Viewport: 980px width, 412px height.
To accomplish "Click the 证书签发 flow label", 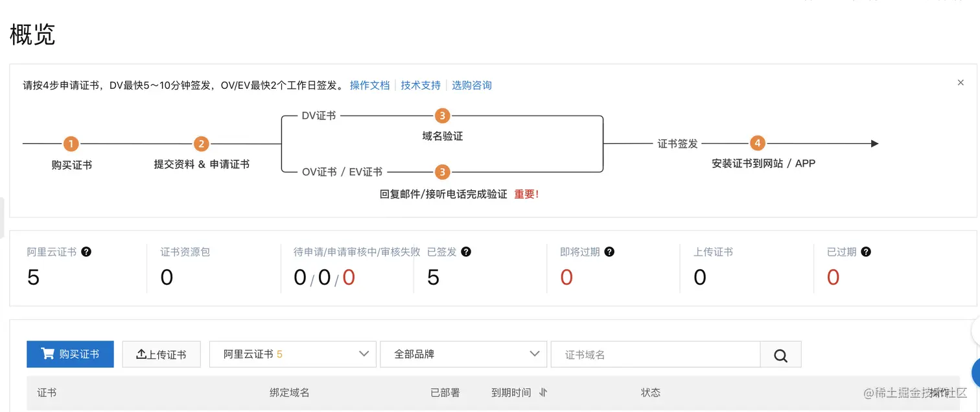I will click(x=678, y=143).
